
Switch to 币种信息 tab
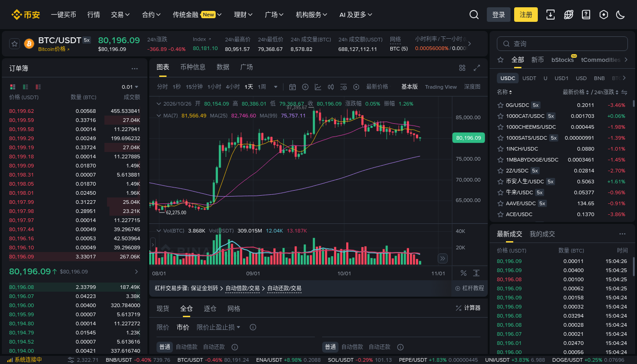(x=193, y=67)
